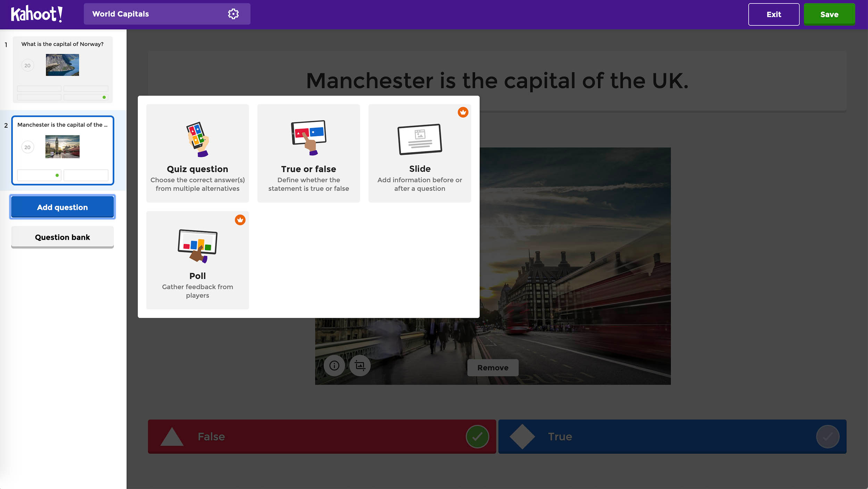Viewport: 868px width, 489px height.
Task: Click the image info icon on photo
Action: 334,366
